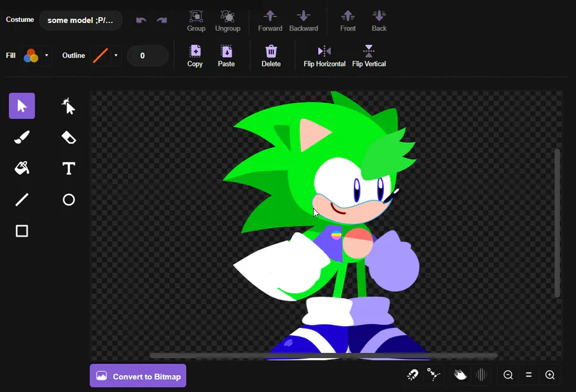Group the selected shapes

[196, 21]
